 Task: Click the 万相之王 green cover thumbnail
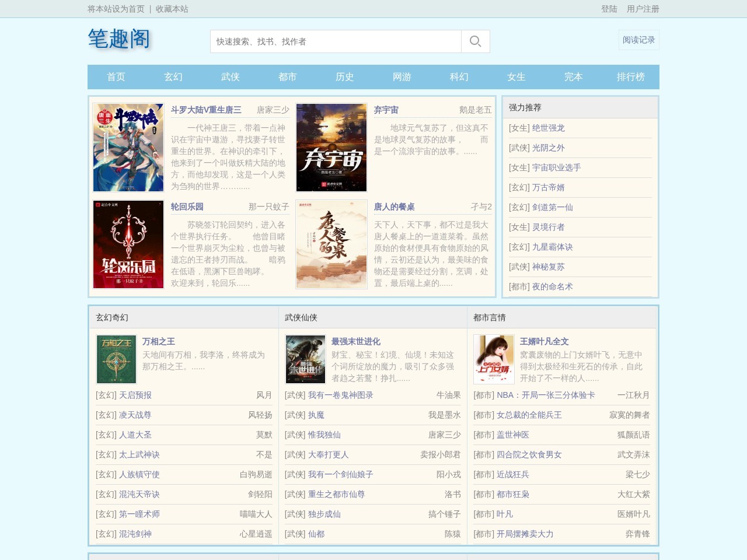(x=116, y=359)
